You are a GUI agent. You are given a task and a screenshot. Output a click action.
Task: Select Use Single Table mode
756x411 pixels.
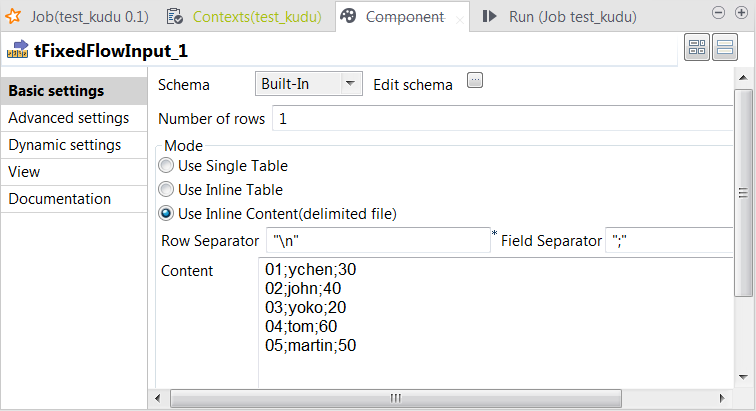pos(165,166)
